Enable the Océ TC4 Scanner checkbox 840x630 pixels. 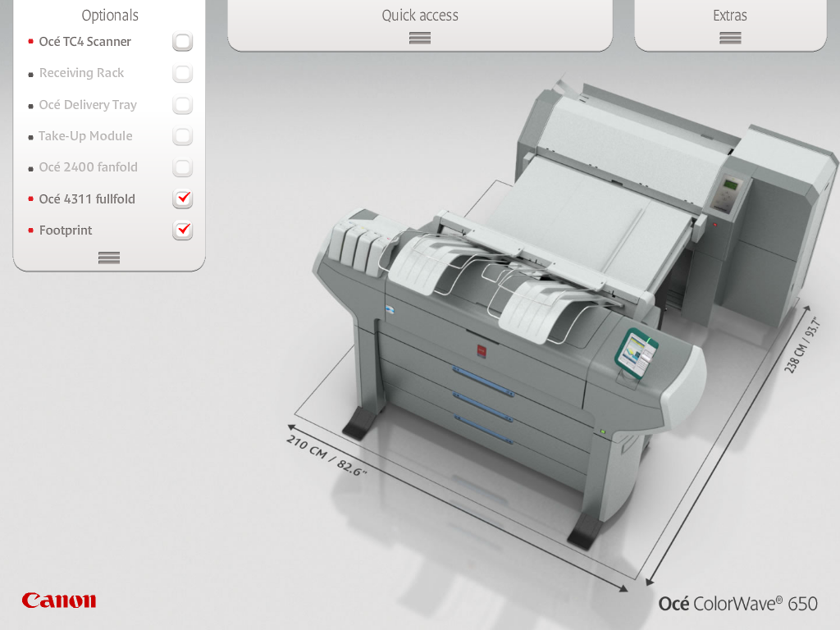click(183, 41)
